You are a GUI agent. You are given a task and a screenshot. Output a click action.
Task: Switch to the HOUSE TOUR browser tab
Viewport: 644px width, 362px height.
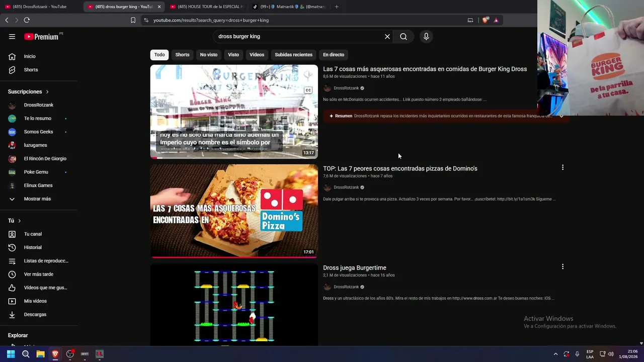click(x=206, y=7)
